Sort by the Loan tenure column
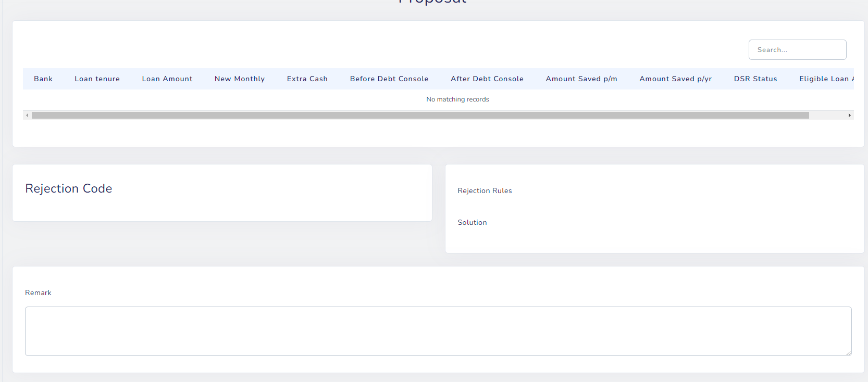This screenshot has width=868, height=382. 97,79
